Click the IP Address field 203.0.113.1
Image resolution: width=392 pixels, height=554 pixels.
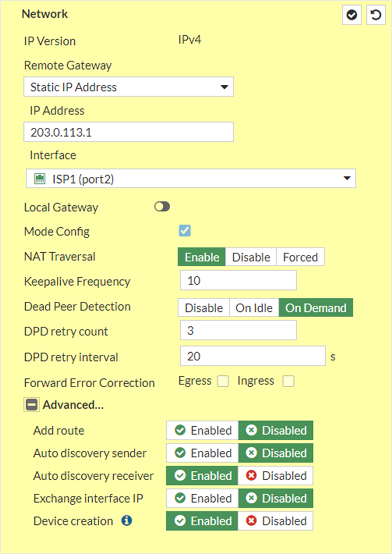coord(129,132)
